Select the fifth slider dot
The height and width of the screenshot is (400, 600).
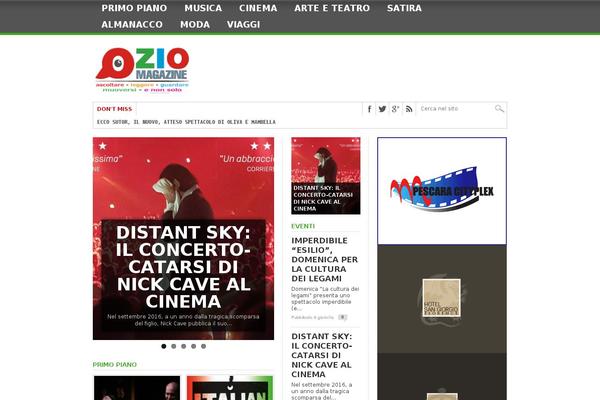click(x=204, y=346)
